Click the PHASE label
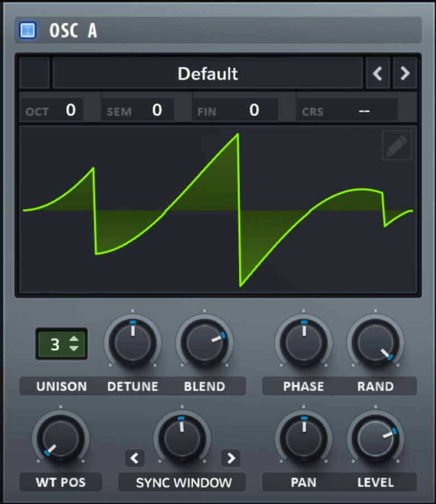Screen dimensions: 436x504 point(304,387)
